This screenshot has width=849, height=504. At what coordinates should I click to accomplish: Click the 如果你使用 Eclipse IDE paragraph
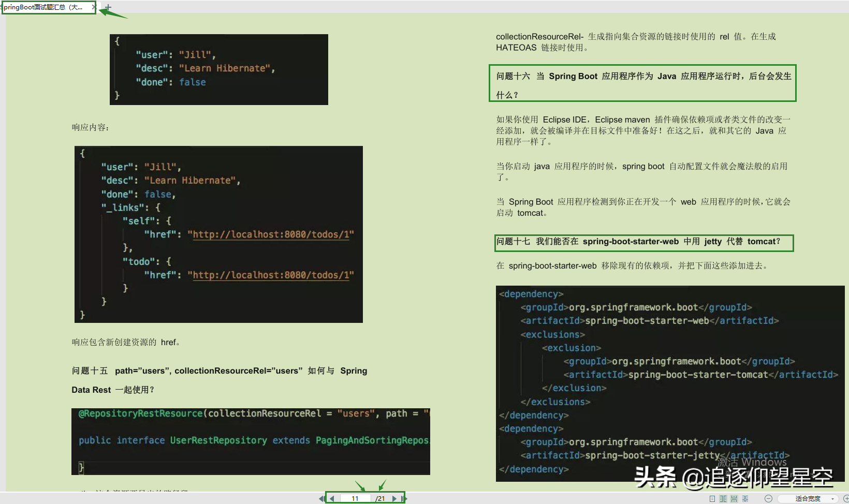[x=643, y=130]
